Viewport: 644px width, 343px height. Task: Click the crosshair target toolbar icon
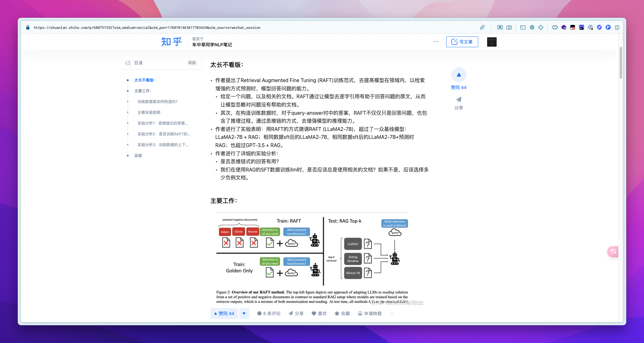tap(541, 28)
